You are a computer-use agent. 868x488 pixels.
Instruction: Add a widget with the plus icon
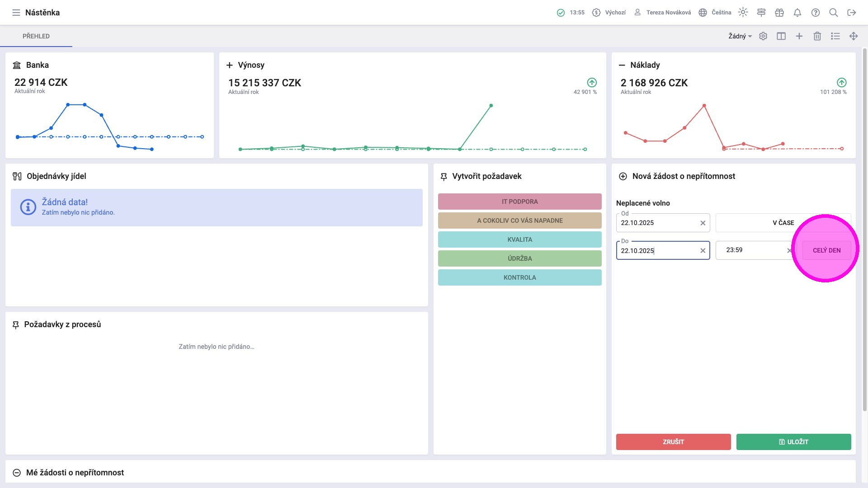pyautogui.click(x=799, y=36)
